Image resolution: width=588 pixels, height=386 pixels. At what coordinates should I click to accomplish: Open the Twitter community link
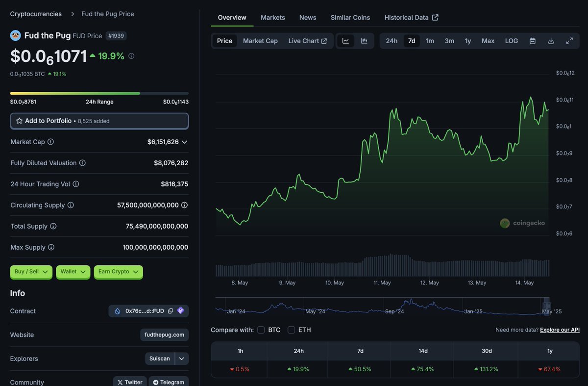130,382
